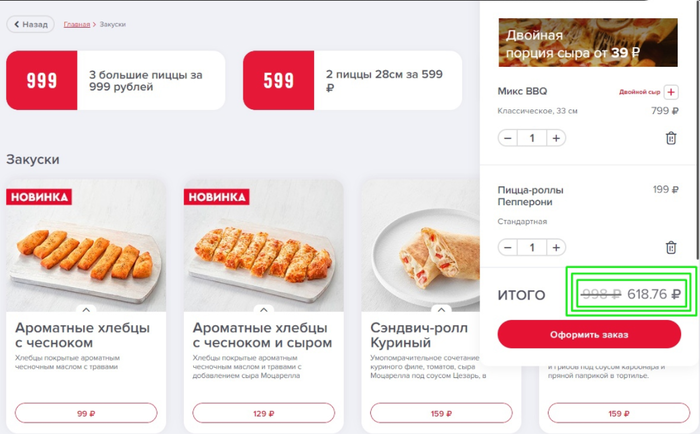Screen dimensions: 700x434
Task: Add garlic cheese bread for 129 ₽
Action: (264, 413)
